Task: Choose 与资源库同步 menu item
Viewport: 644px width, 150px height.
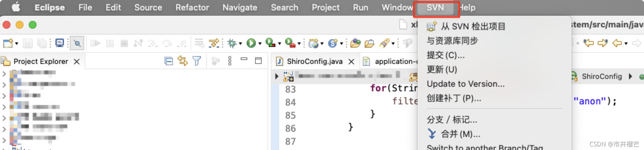Action: click(494, 41)
